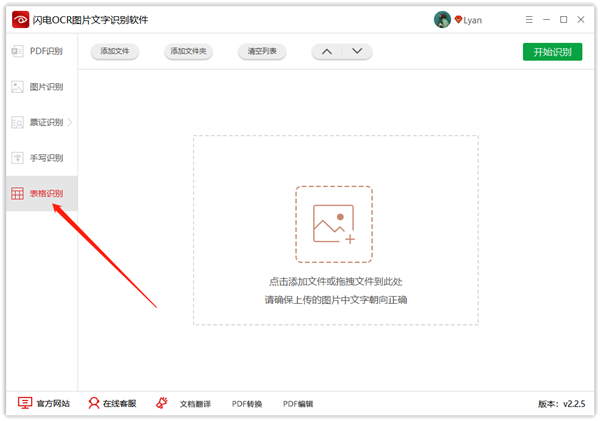Open the 在线客服 support link
Screen dimensions: 600x421
click(x=119, y=403)
